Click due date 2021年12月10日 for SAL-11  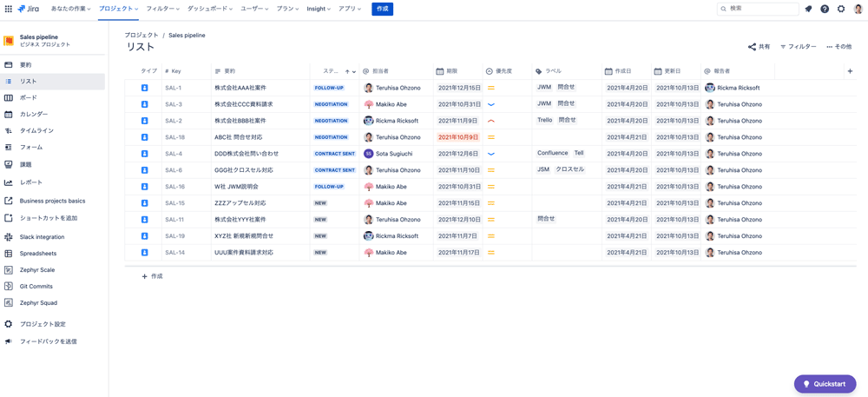pyautogui.click(x=459, y=219)
